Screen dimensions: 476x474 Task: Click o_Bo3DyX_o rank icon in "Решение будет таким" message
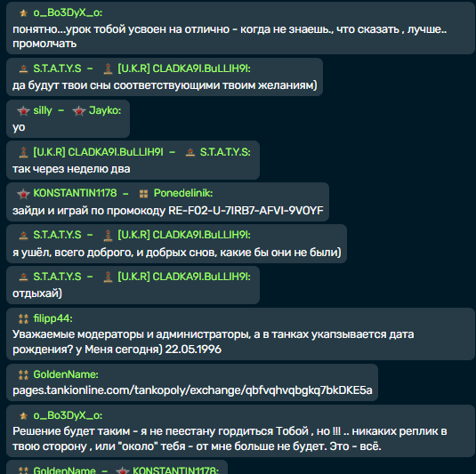23,415
